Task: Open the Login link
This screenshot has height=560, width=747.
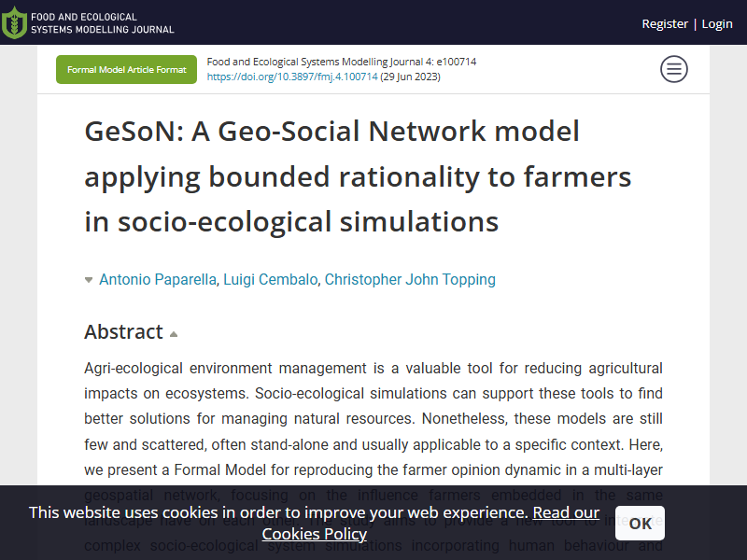Action: point(717,24)
